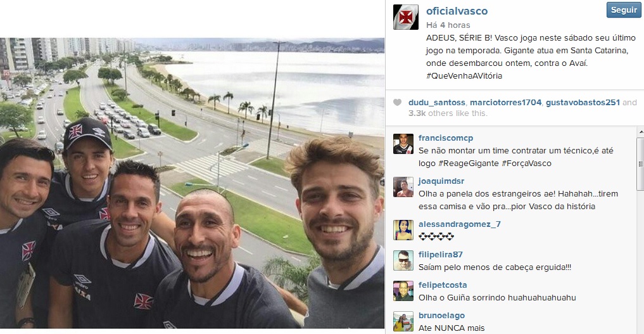Open the Vasco players selfie photo
644x334 pixels.
coord(193,183)
